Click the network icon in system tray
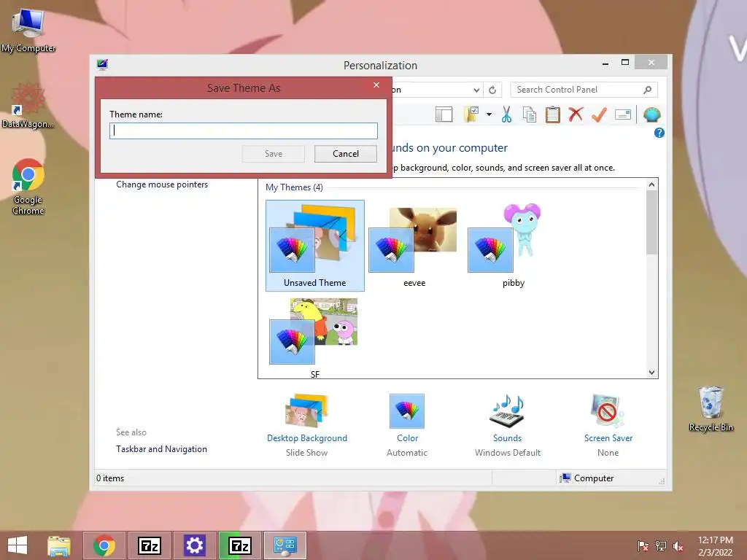Screen dimensions: 747x560 pos(661,545)
